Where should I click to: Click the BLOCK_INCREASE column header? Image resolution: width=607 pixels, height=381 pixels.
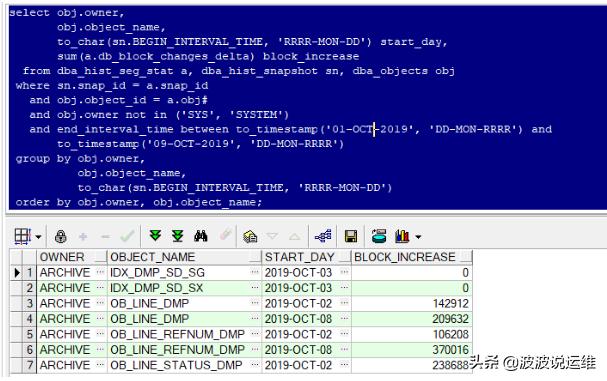(412, 257)
